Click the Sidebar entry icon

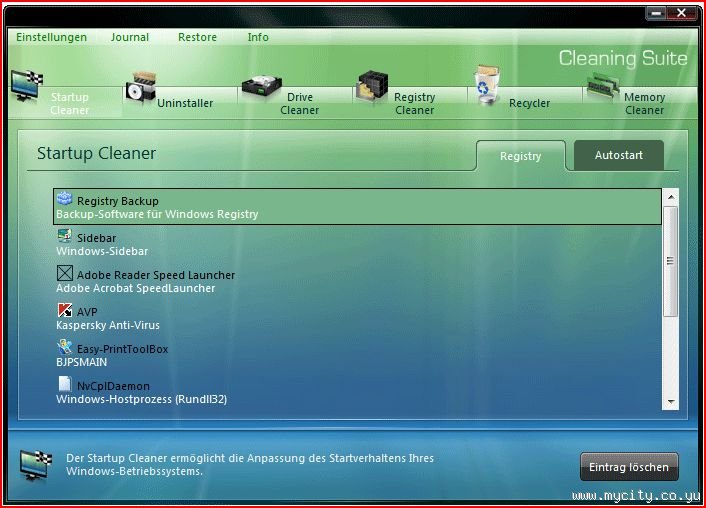pyautogui.click(x=64, y=236)
